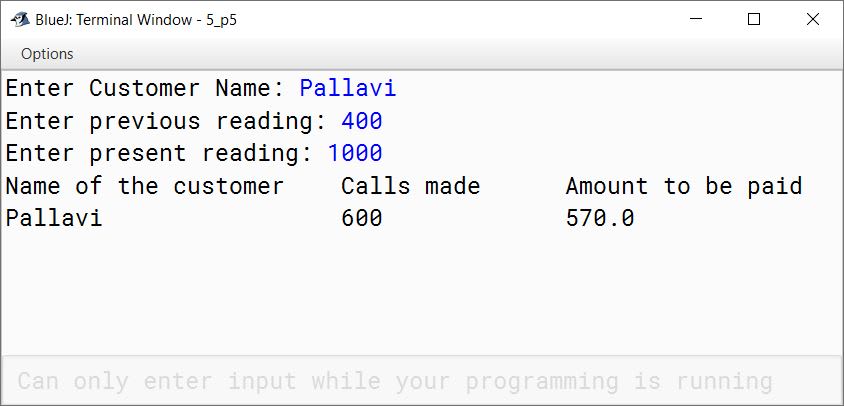Click the window title BlueJ: Terminal Window - 5_p5

click(x=136, y=20)
